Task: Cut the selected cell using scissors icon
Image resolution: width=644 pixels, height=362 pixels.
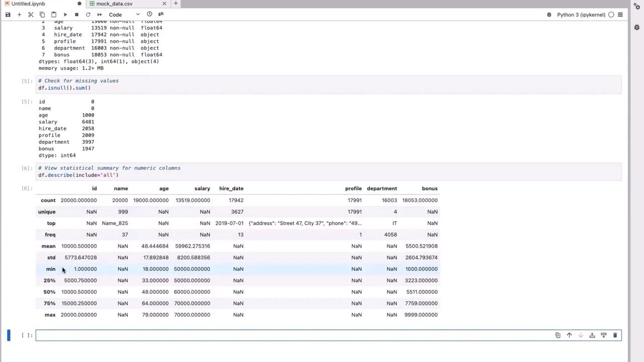Action: point(31,15)
